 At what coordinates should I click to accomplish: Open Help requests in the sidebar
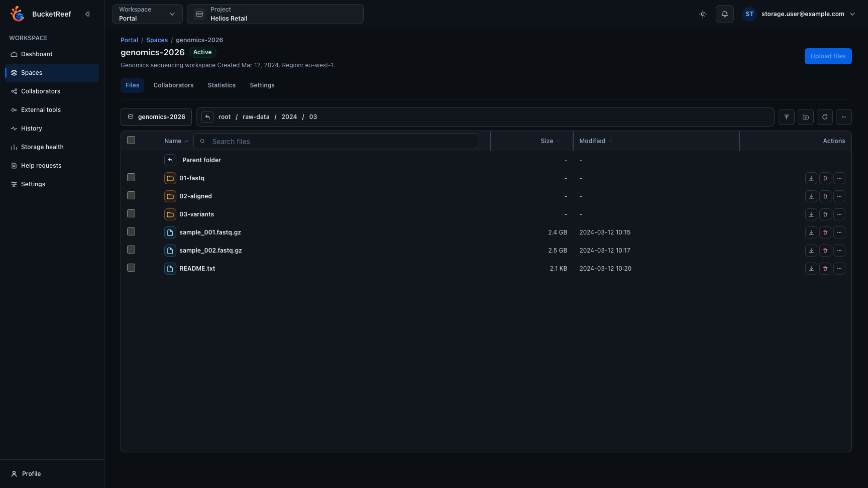coord(52,166)
